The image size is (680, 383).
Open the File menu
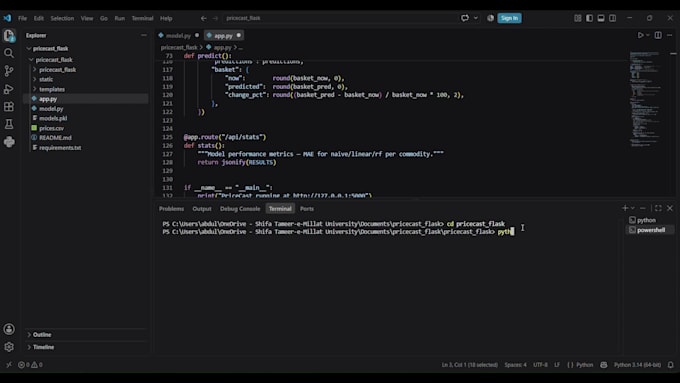pos(23,18)
